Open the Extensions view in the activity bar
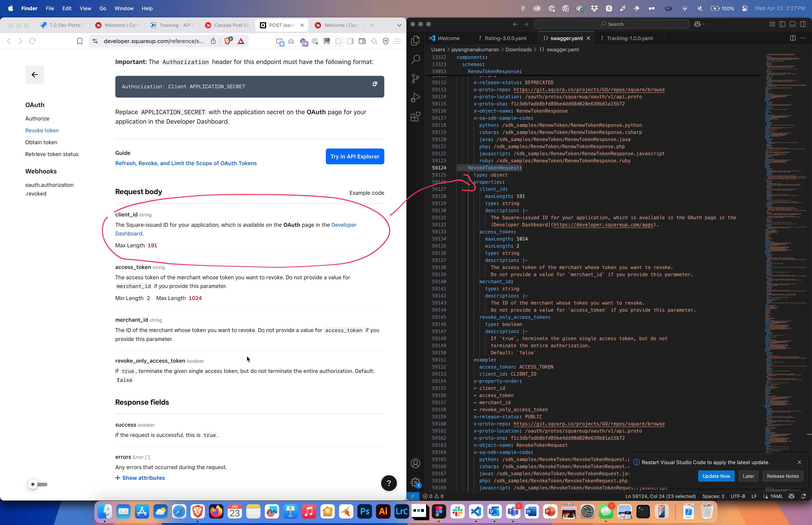 click(415, 117)
